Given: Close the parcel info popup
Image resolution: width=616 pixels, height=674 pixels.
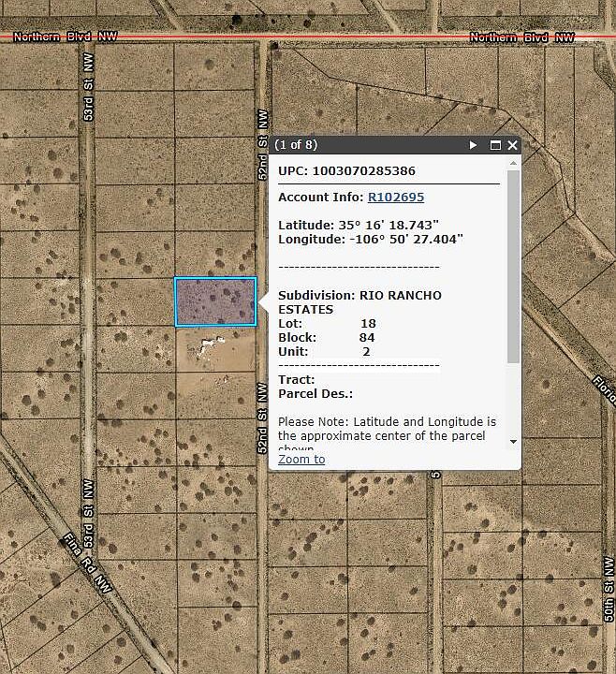Looking at the screenshot, I should pos(512,145).
